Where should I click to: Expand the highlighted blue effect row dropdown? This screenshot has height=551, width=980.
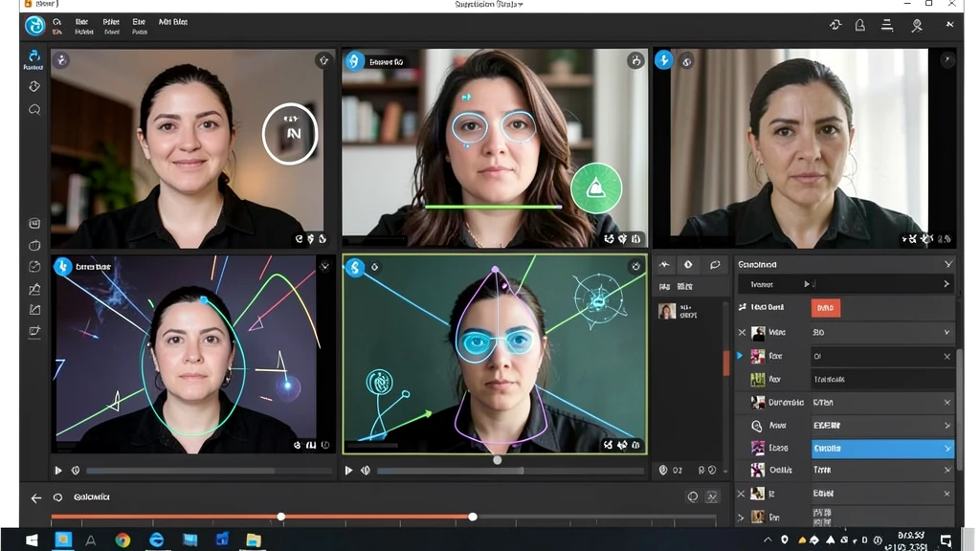[x=947, y=449]
